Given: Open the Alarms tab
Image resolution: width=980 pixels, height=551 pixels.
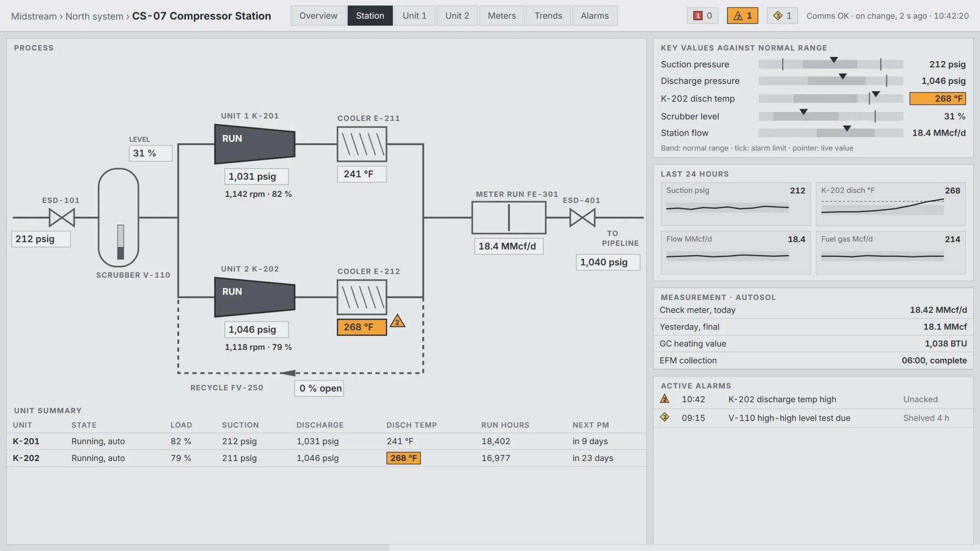Looking at the screenshot, I should pos(595,16).
